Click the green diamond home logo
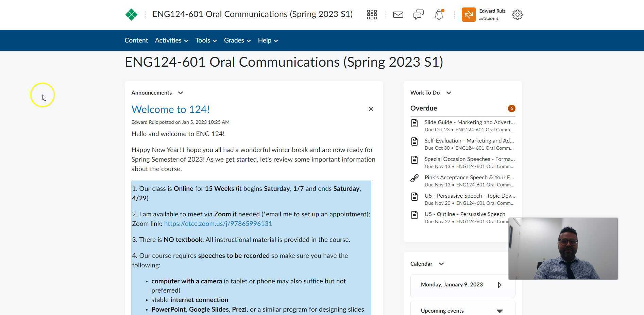Image resolution: width=644 pixels, height=315 pixels. coord(131,15)
